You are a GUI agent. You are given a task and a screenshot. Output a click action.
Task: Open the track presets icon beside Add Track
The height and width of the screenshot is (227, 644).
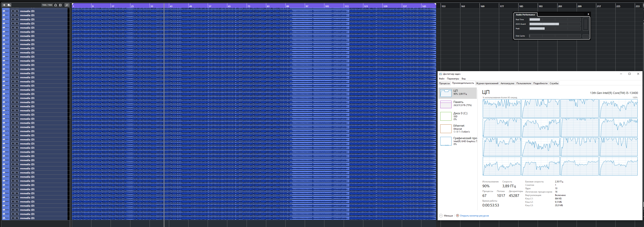coord(9,5)
